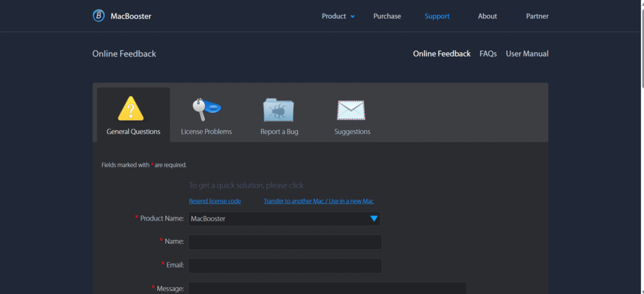Open the Purchase page
644x294 pixels.
[387, 16]
